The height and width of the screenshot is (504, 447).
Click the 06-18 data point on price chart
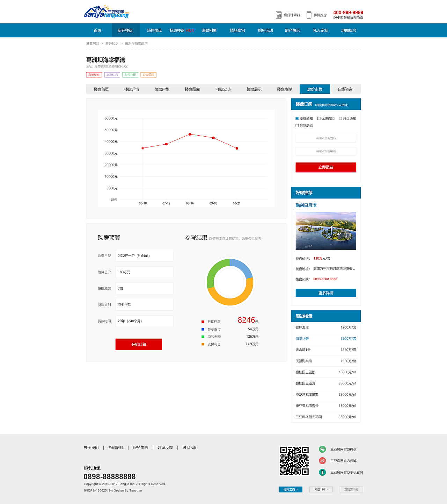143,148
